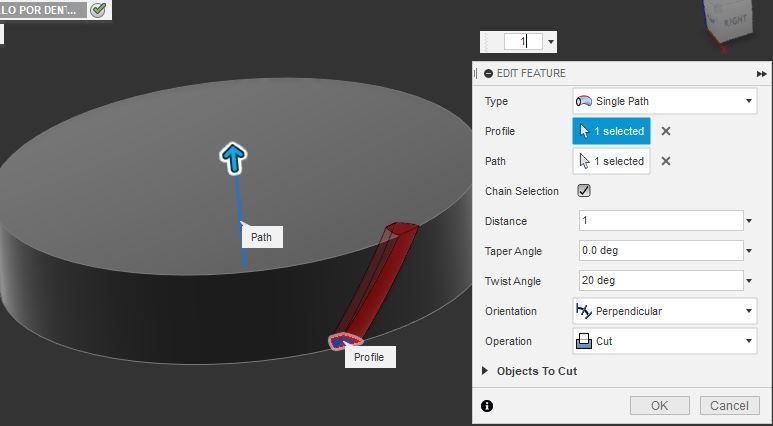773x426 pixels.
Task: Open the Type dropdown showing Single Path
Action: [x=665, y=101]
